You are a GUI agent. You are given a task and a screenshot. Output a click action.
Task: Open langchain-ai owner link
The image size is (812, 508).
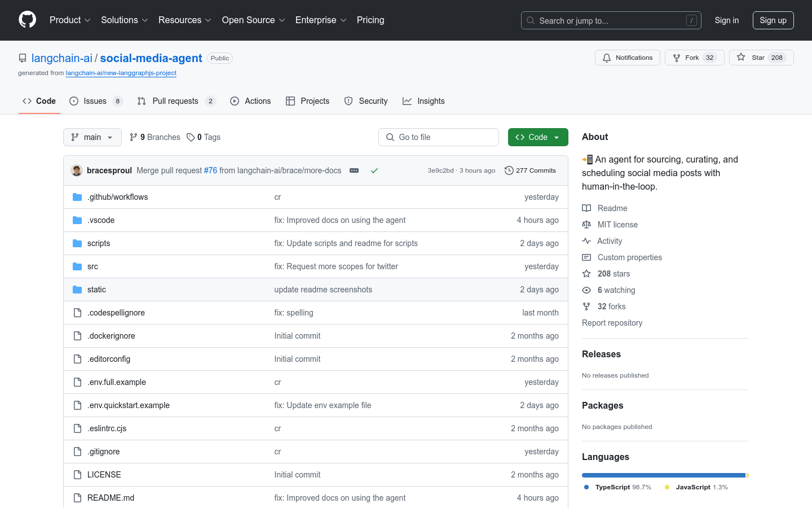tap(62, 58)
